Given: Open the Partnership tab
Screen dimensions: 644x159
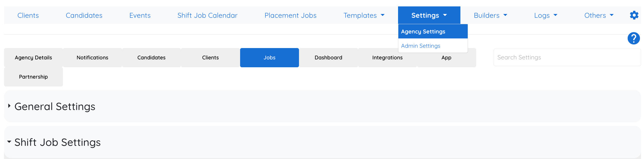Looking at the screenshot, I should click(34, 77).
